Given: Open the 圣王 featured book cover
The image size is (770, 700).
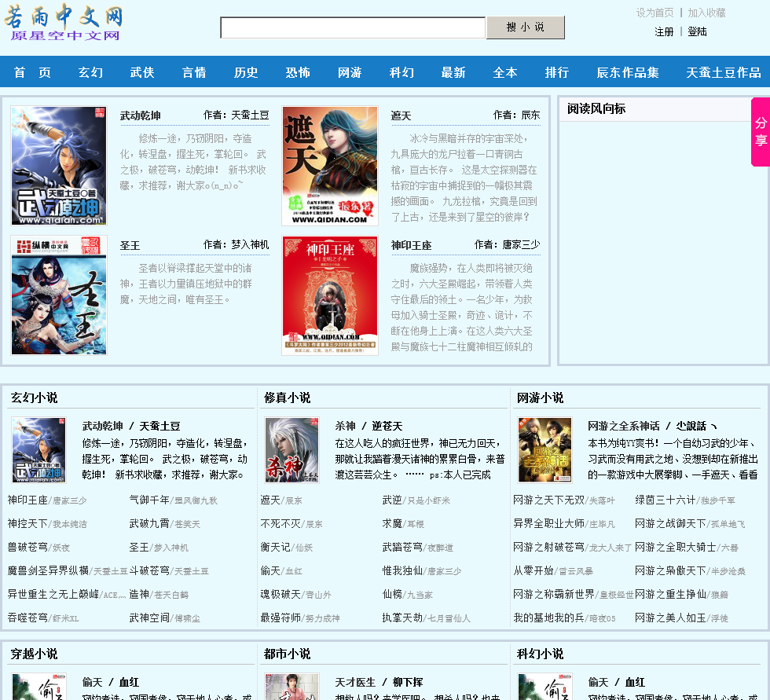Looking at the screenshot, I should 59,295.
